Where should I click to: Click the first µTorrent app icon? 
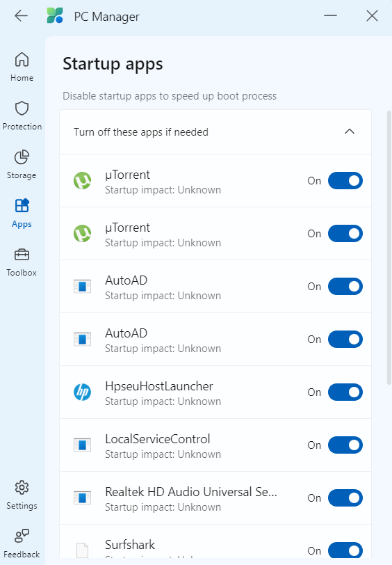[x=83, y=180]
